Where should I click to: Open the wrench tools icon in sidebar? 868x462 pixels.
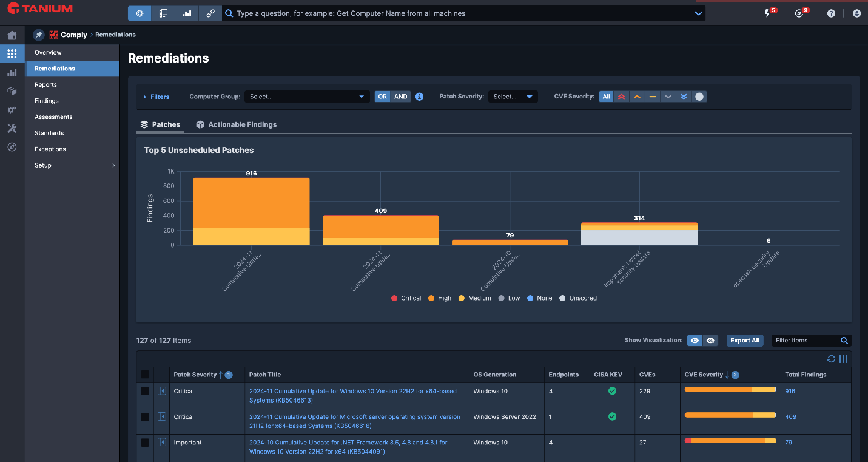[x=12, y=129]
